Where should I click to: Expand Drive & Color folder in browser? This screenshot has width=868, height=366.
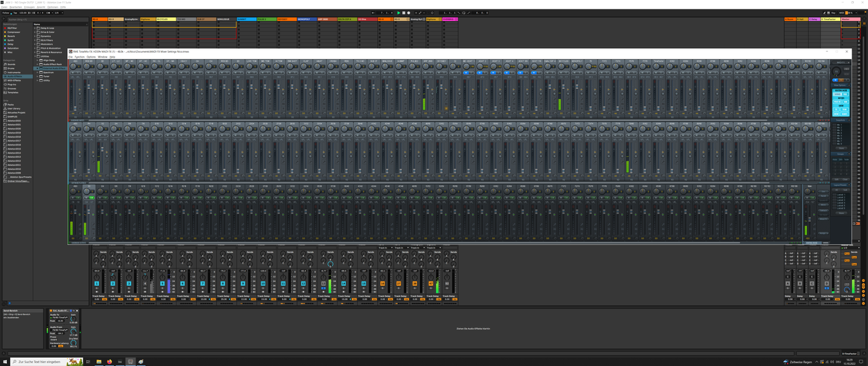coord(35,32)
